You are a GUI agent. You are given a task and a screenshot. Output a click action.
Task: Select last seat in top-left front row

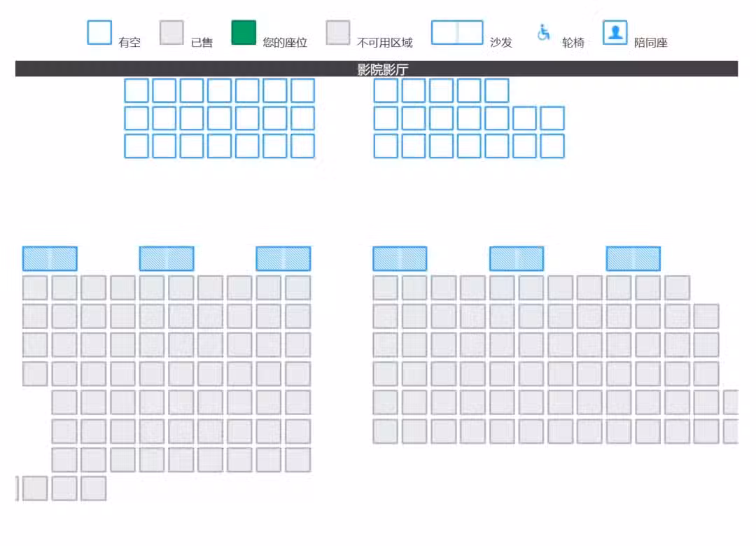point(302,91)
